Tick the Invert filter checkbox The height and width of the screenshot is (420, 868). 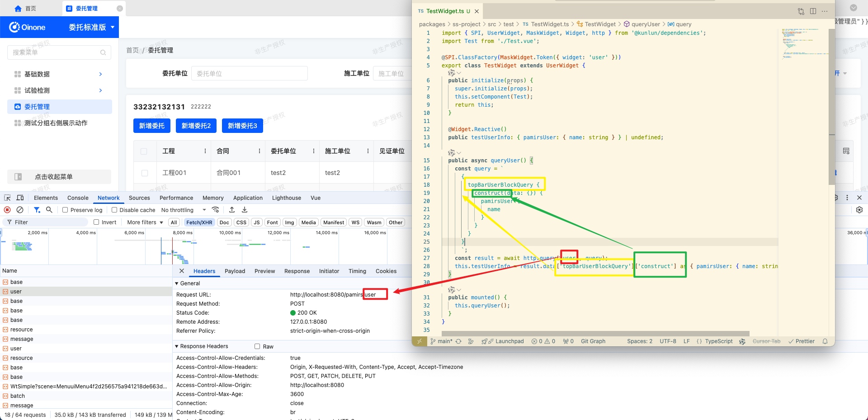(x=96, y=222)
